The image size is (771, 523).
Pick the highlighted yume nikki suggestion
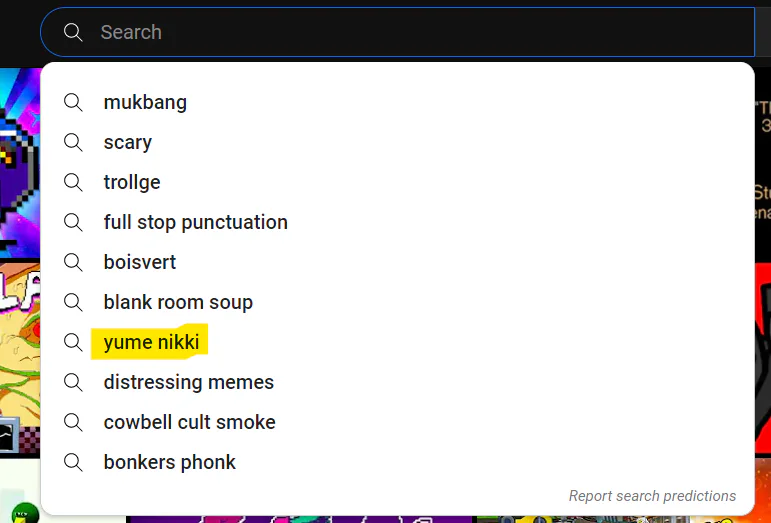pyautogui.click(x=152, y=342)
